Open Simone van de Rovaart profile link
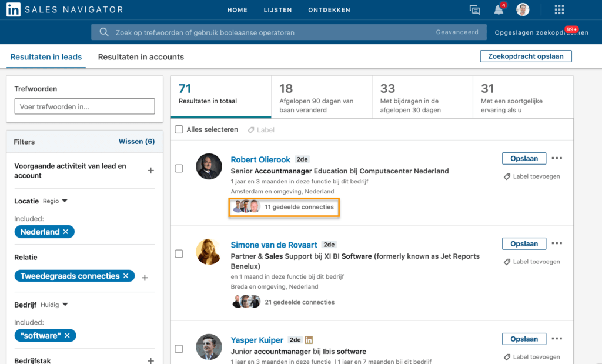 [x=274, y=245]
